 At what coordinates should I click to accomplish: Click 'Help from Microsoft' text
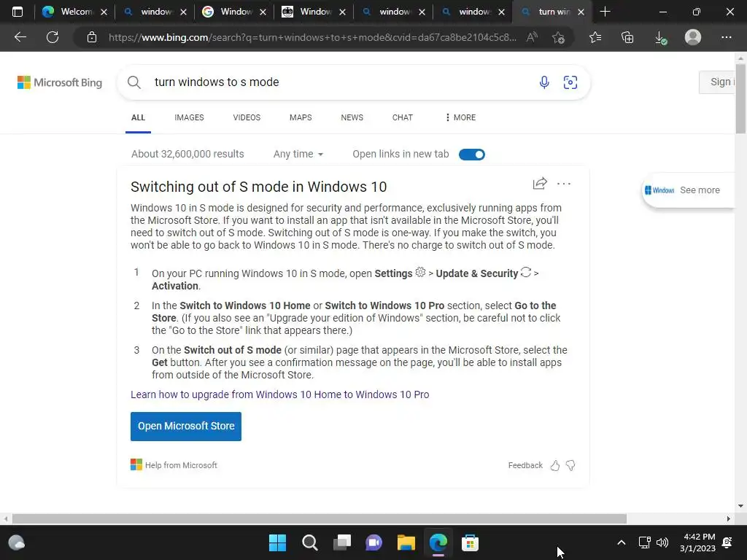[x=181, y=465]
